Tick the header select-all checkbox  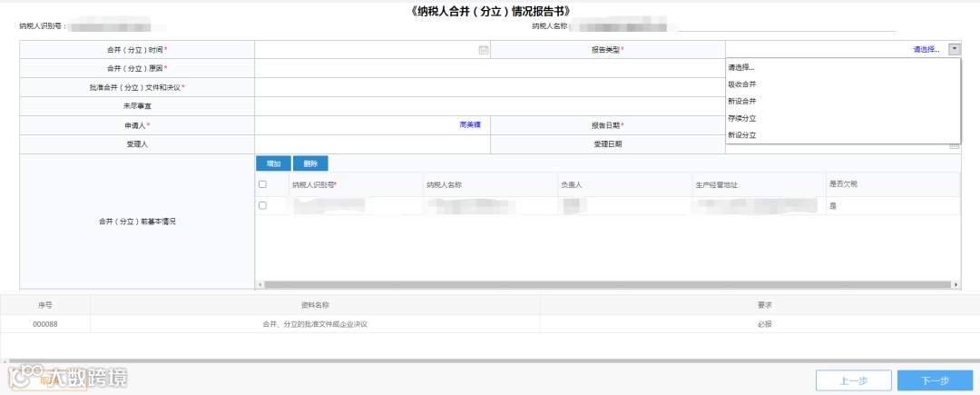point(262,184)
